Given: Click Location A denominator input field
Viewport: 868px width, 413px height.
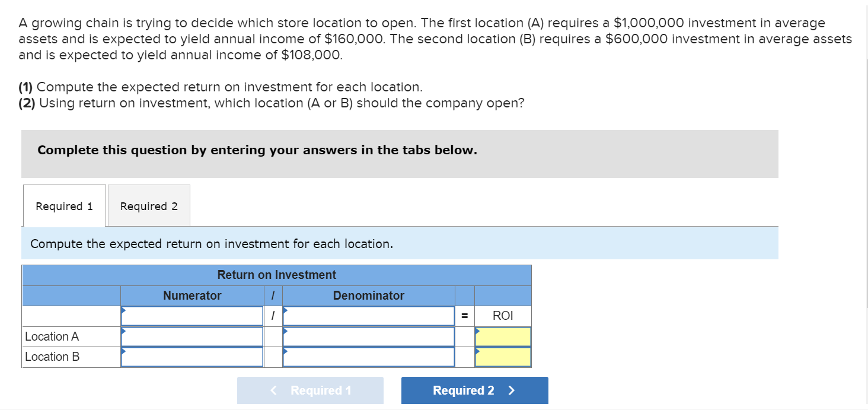Looking at the screenshot, I should coord(368,336).
